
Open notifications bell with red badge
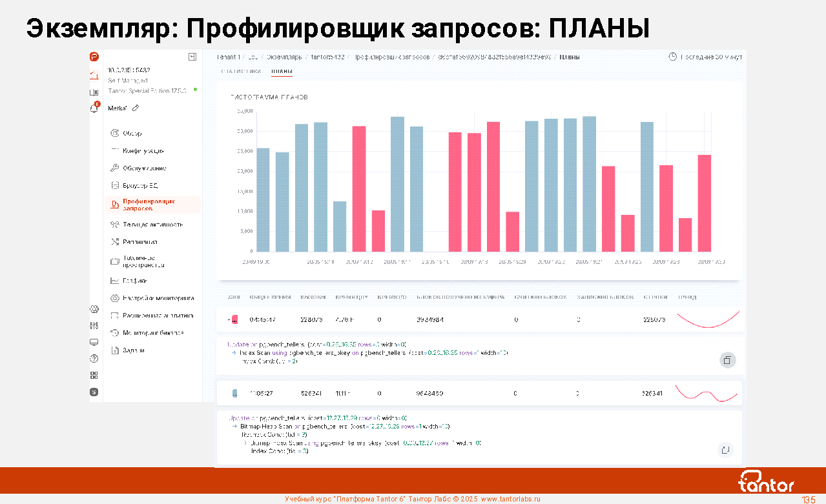(94, 108)
